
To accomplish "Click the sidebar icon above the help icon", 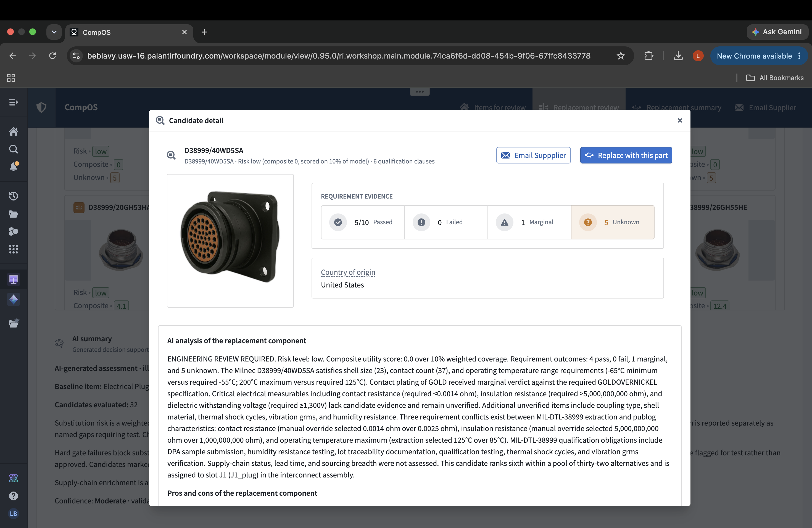I will (x=13, y=478).
